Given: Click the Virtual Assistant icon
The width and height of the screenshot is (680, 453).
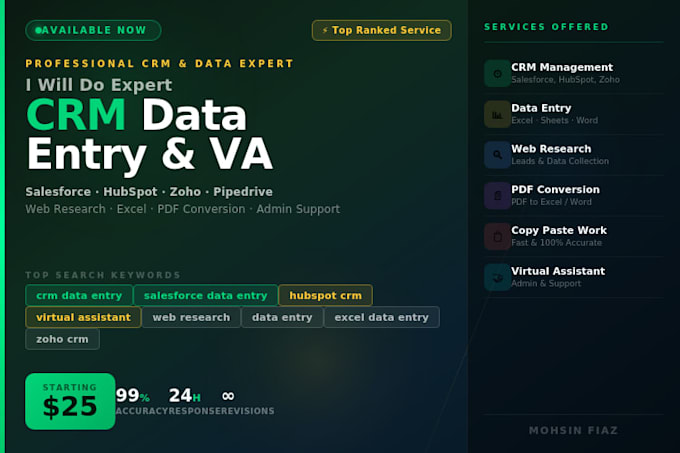Looking at the screenshot, I should [497, 277].
